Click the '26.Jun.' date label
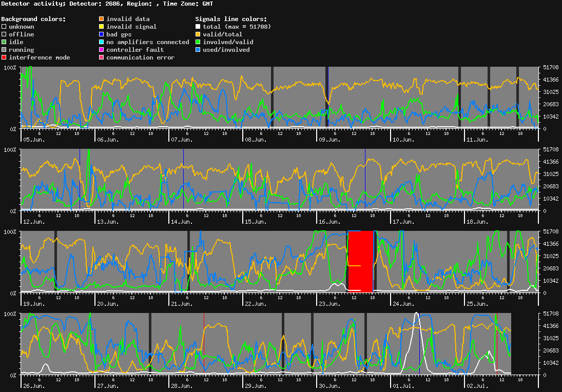Viewport: 562px width, 392px height. pyautogui.click(x=34, y=386)
